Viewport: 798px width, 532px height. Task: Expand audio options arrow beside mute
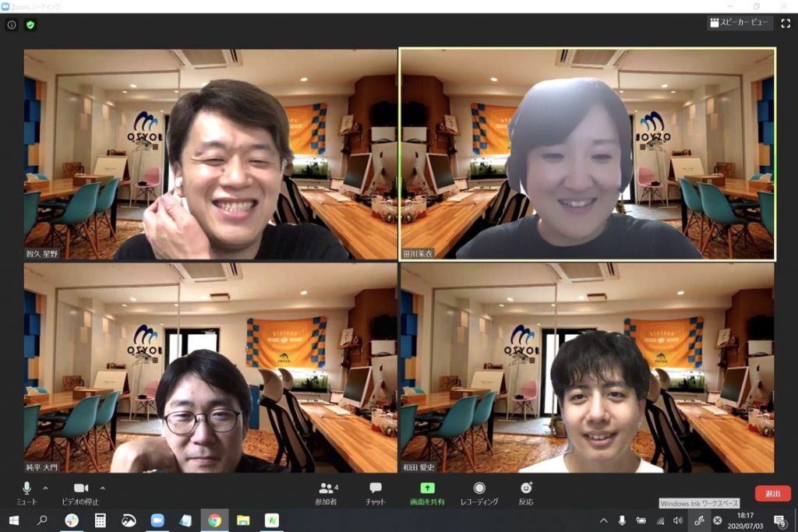(x=45, y=488)
